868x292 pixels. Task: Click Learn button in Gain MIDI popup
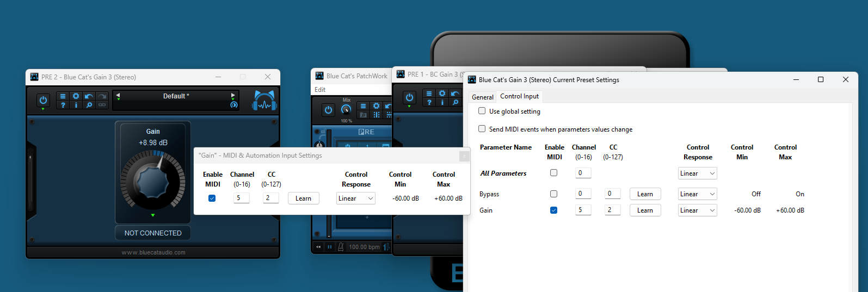[x=304, y=198]
